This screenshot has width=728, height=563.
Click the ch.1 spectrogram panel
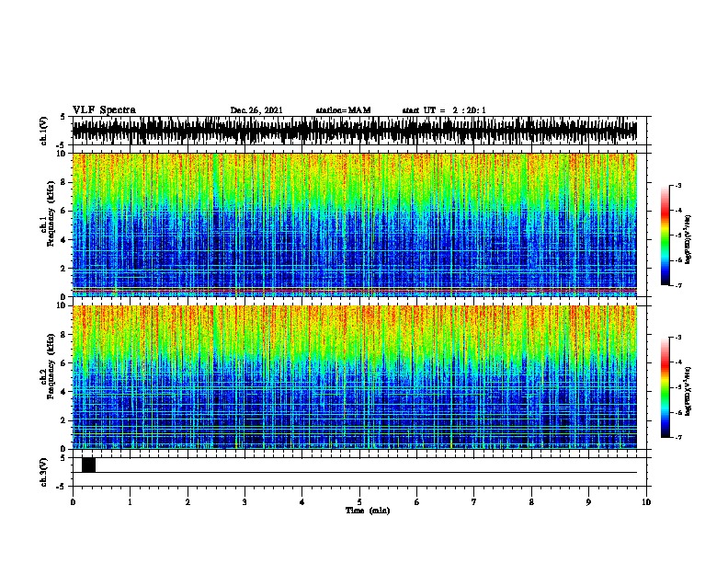point(355,224)
